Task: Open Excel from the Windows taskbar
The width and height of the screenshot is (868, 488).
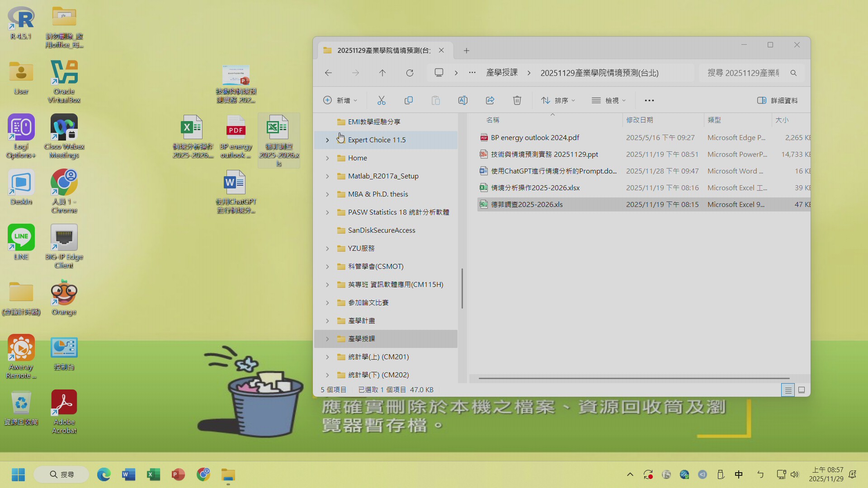Action: (x=153, y=474)
